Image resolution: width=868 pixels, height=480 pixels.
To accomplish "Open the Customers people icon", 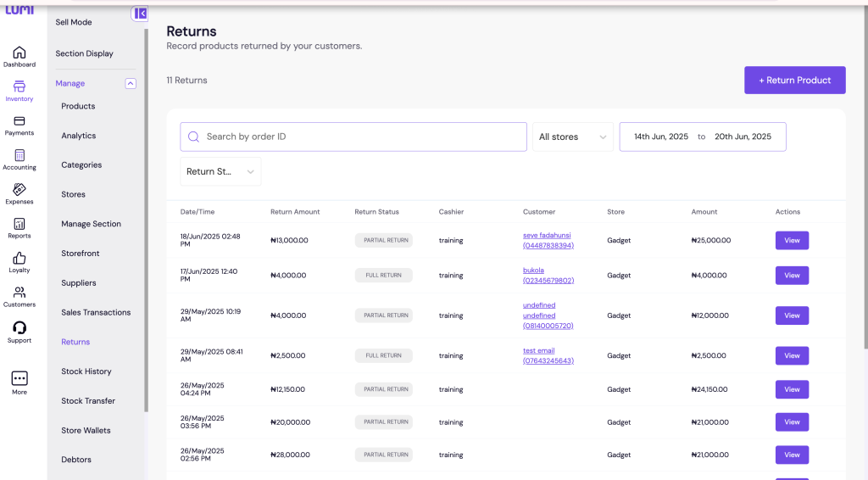I will pos(19,293).
